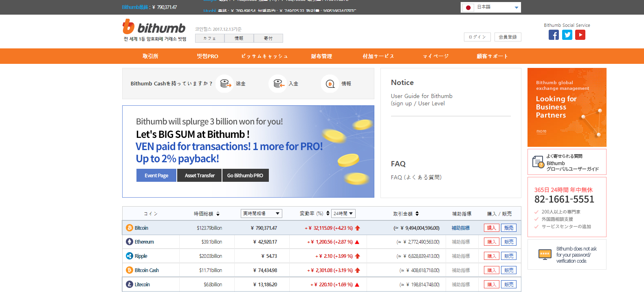Open Bithumb Twitter page icon
The width and height of the screenshot is (644, 292).
click(567, 35)
